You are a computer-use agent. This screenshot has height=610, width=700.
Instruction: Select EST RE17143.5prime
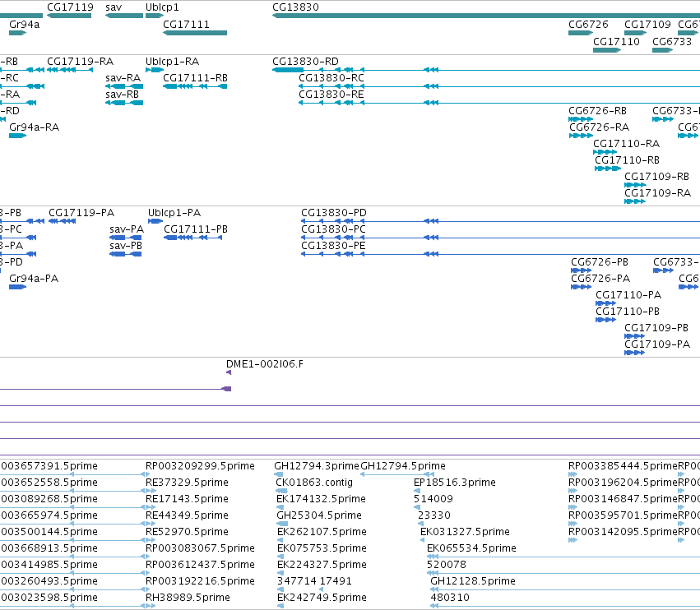tap(187, 498)
